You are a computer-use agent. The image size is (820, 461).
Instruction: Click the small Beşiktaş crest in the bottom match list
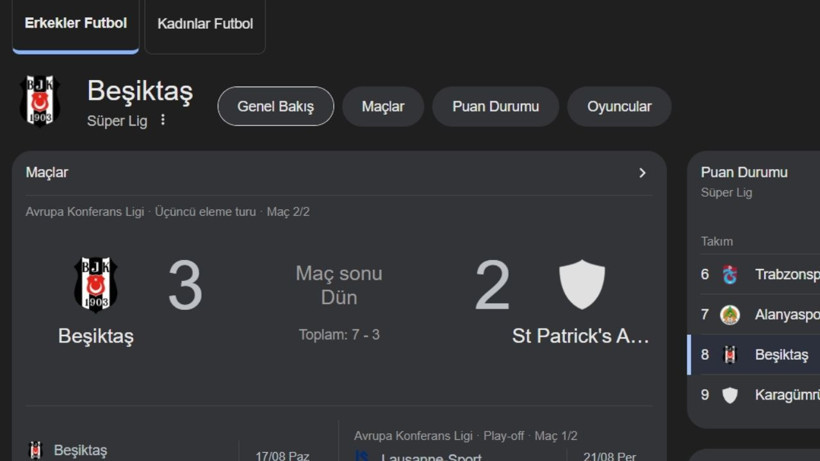pyautogui.click(x=35, y=450)
